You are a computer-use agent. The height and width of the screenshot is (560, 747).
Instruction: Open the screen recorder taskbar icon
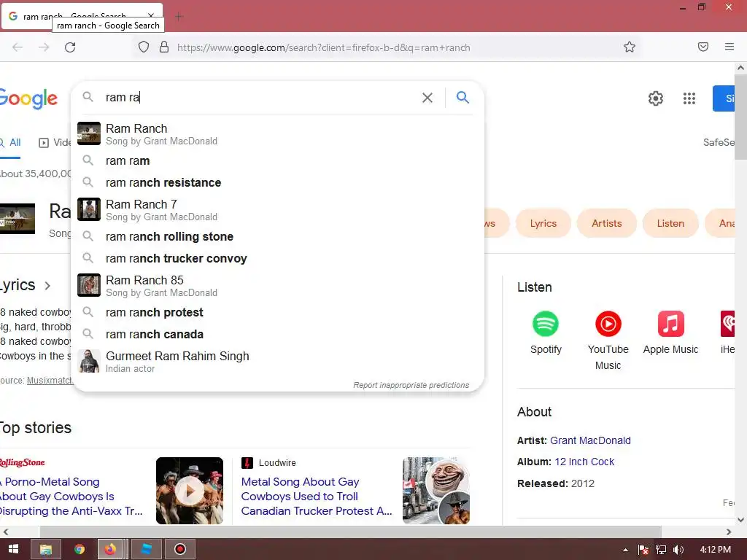[x=179, y=549]
